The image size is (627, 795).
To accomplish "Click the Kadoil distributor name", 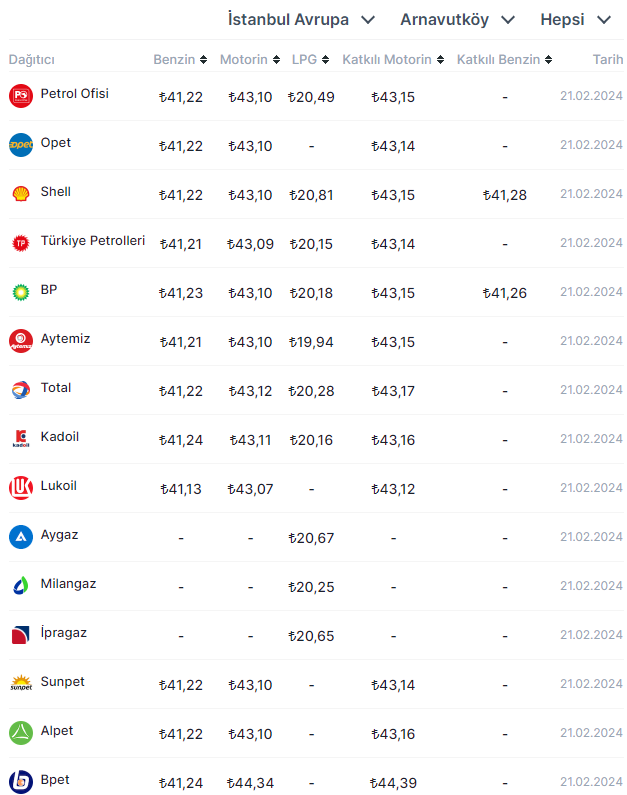I will [x=59, y=437].
